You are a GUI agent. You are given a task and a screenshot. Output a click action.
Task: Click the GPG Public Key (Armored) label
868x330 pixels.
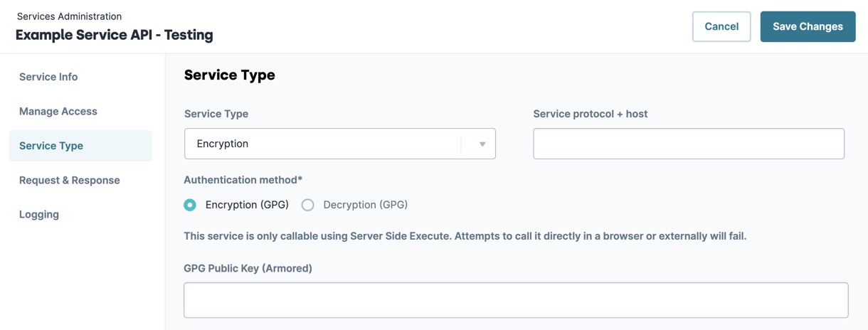(x=248, y=268)
